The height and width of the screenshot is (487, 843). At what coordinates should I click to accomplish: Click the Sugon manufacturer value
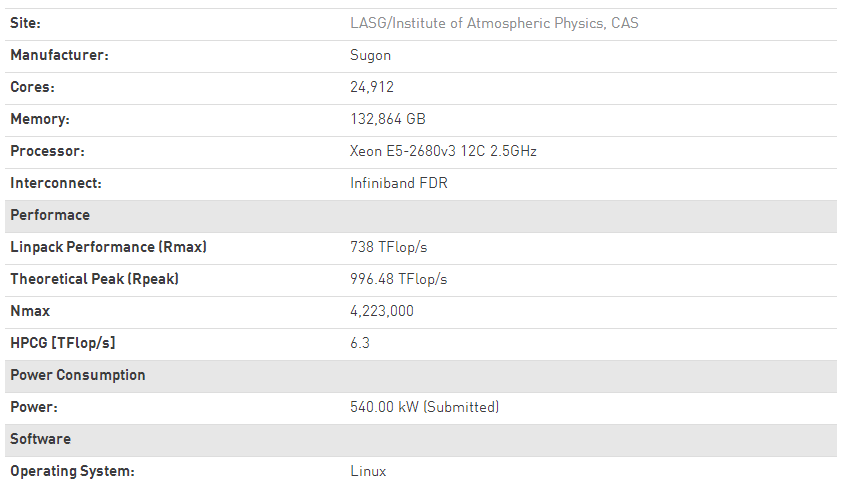pyautogui.click(x=370, y=55)
